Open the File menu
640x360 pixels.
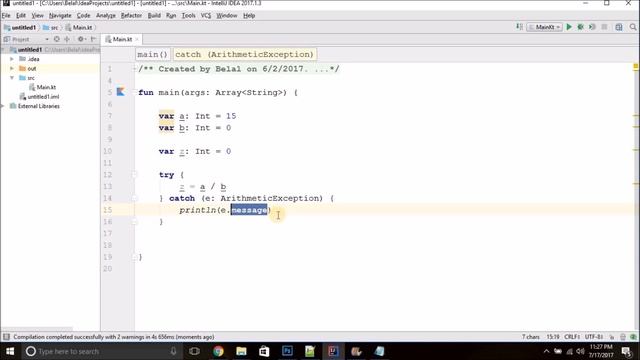coord(6,16)
